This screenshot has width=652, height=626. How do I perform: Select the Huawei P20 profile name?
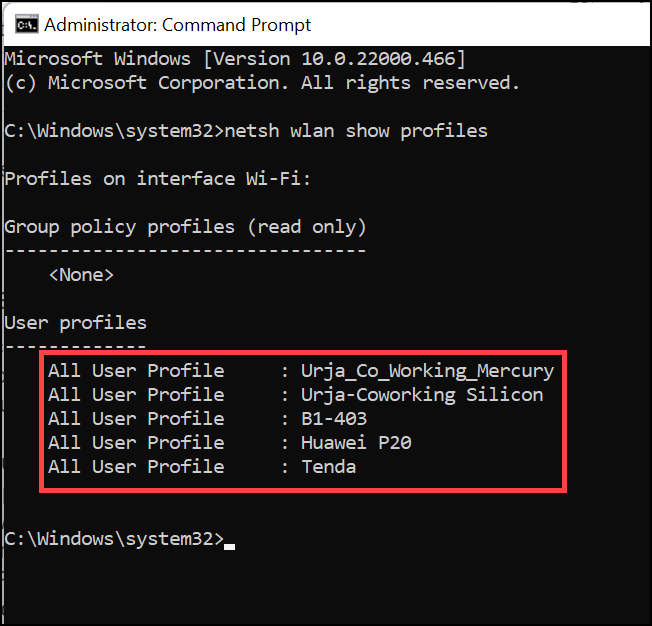[x=356, y=443]
